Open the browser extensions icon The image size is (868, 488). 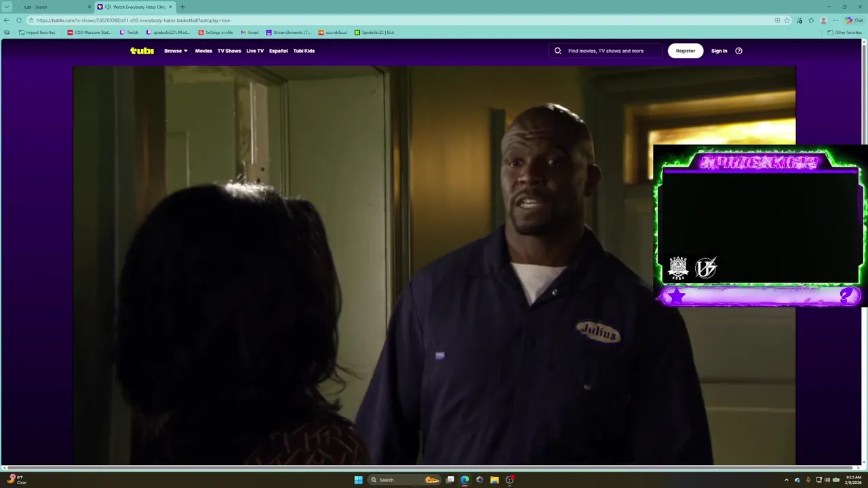(800, 20)
